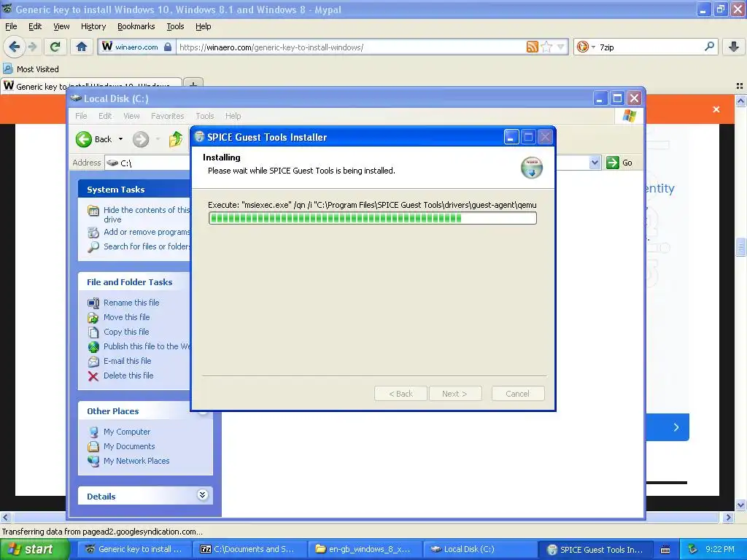Reload the page with the refresh icon

pyautogui.click(x=55, y=47)
